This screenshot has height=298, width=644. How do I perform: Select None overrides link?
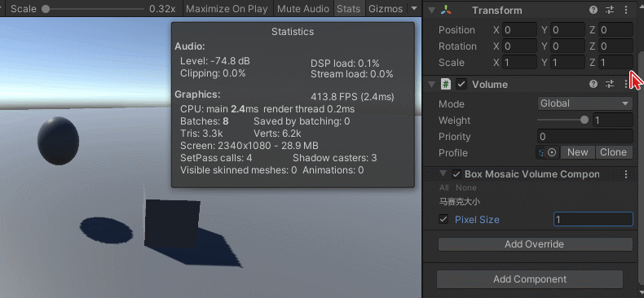point(466,187)
